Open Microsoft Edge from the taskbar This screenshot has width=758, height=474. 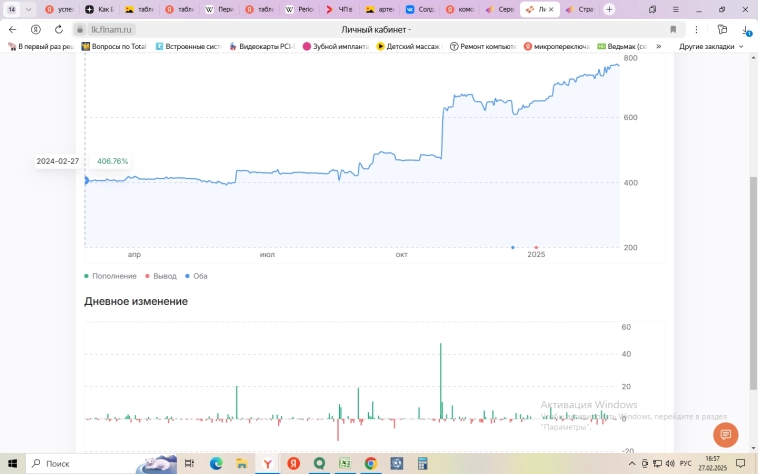[216, 464]
